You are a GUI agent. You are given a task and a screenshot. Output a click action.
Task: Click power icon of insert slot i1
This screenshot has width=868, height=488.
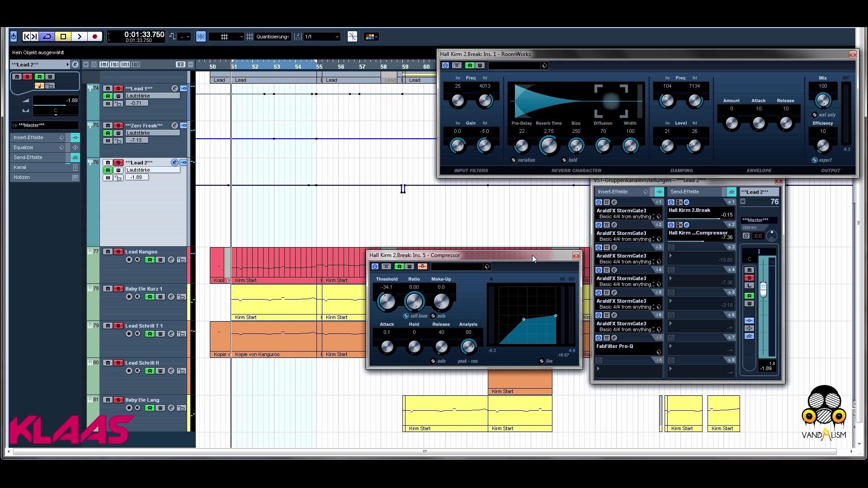(599, 202)
